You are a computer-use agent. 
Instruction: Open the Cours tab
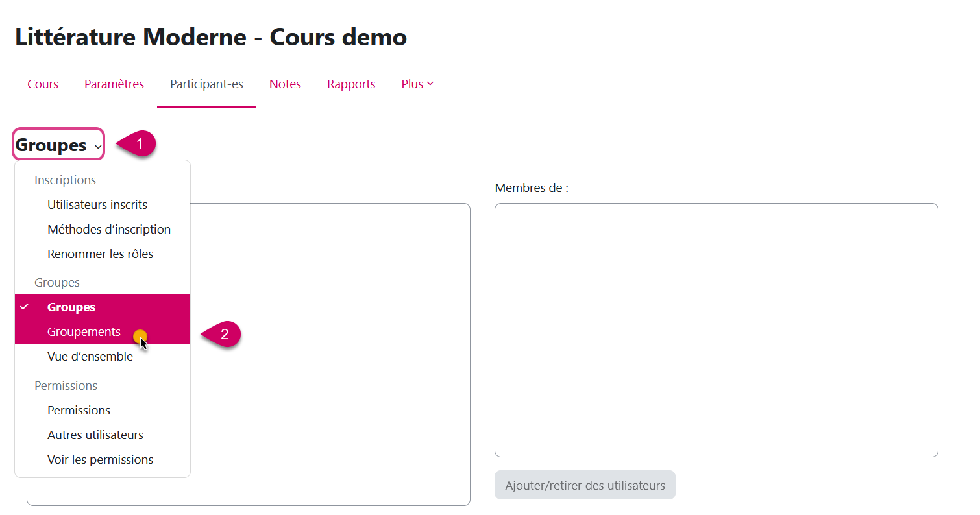click(x=43, y=84)
